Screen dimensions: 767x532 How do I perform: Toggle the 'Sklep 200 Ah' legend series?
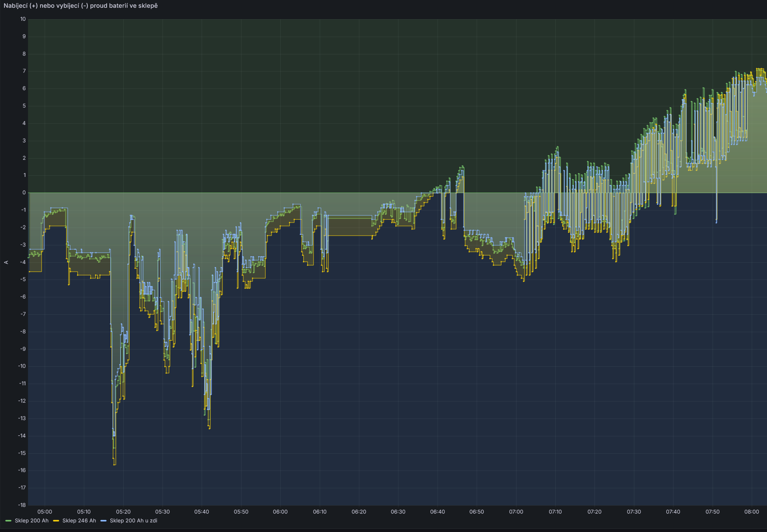point(32,520)
